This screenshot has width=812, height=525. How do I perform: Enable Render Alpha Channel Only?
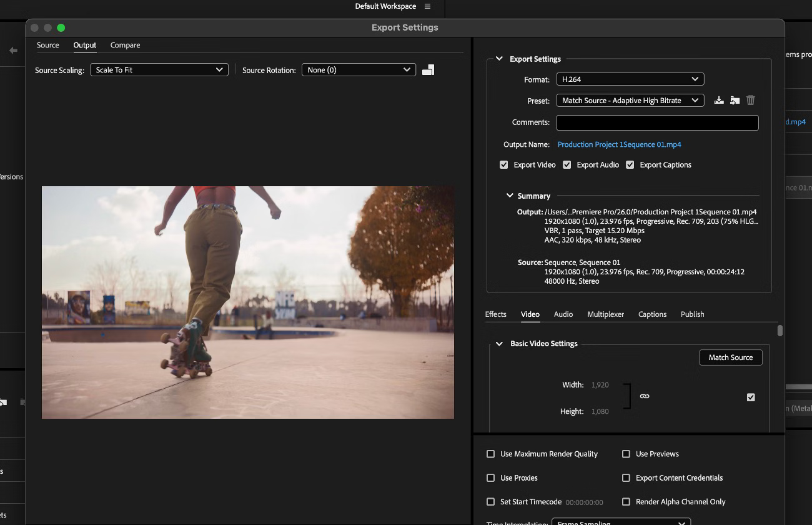coord(626,502)
